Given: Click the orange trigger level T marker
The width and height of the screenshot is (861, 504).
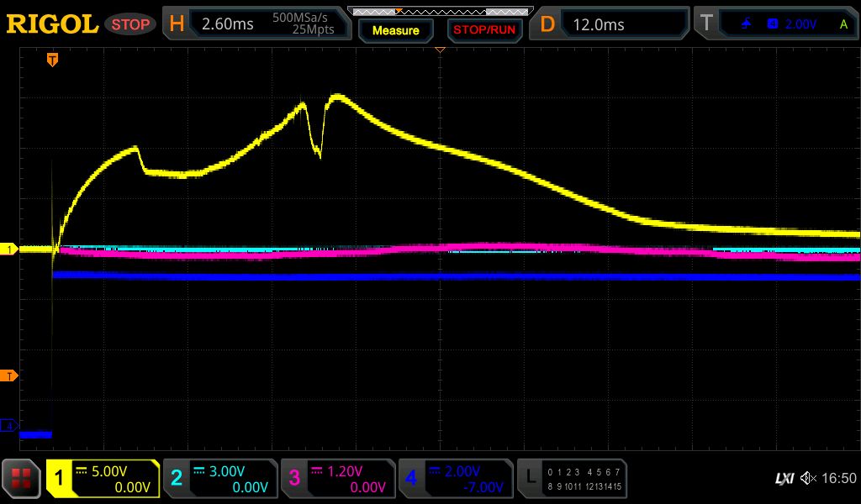Looking at the screenshot, I should coord(10,375).
